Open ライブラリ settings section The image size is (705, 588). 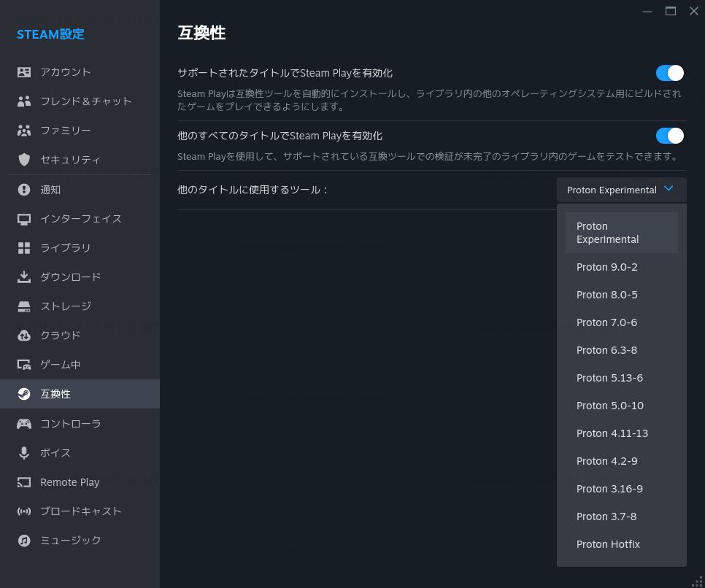[x=80, y=248]
